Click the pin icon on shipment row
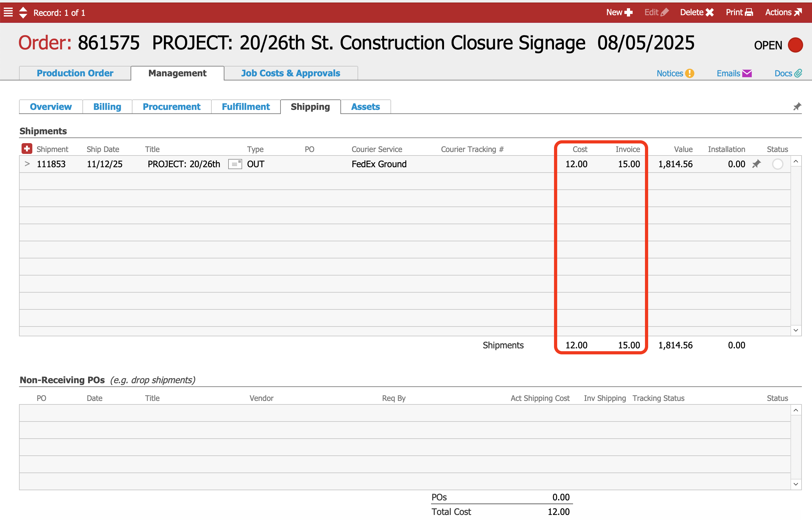 point(756,164)
